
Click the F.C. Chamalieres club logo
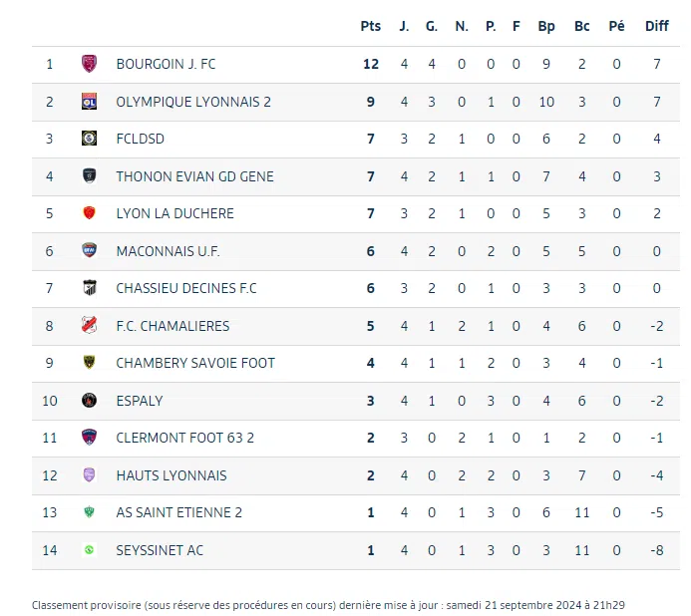click(89, 326)
